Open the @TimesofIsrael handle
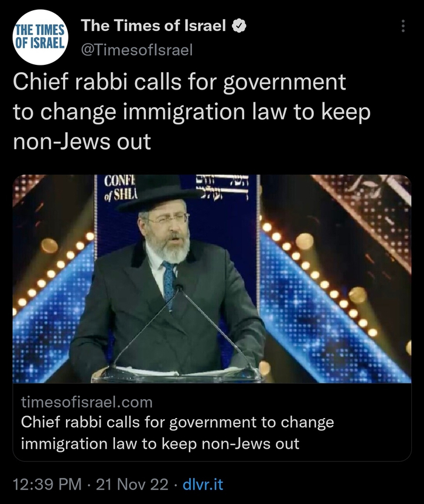Image resolution: width=424 pixels, height=504 pixels. coord(137,50)
